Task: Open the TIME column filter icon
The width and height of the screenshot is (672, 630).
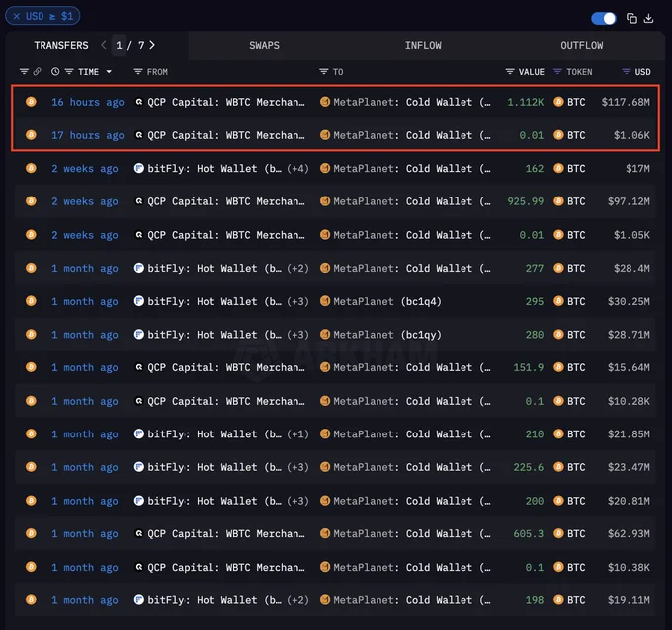Action: [69, 71]
